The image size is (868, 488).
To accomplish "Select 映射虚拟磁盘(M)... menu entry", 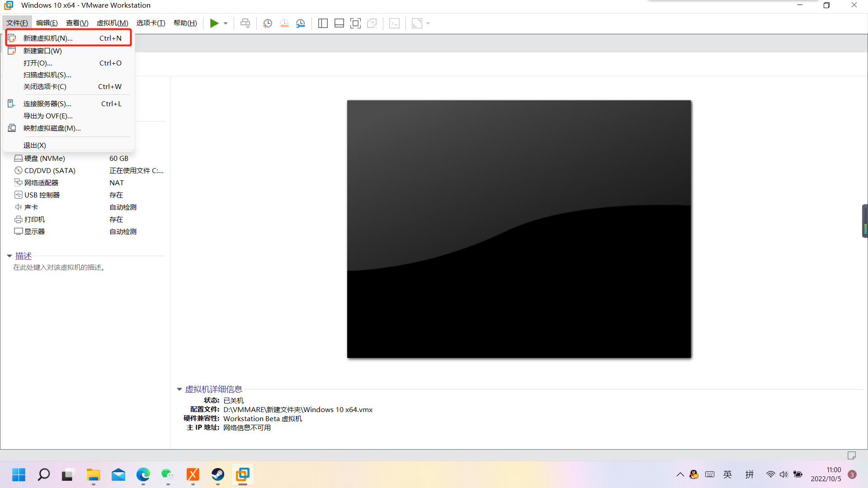I will [68, 128].
